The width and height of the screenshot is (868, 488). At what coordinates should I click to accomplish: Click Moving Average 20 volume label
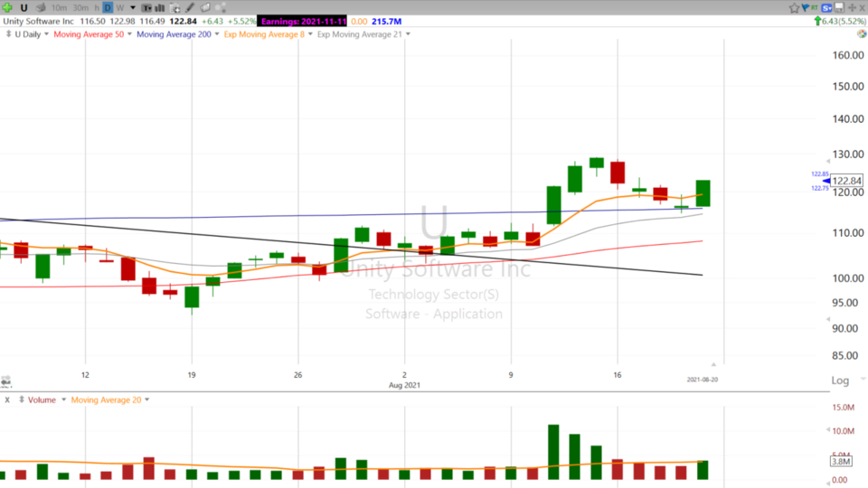[106, 400]
